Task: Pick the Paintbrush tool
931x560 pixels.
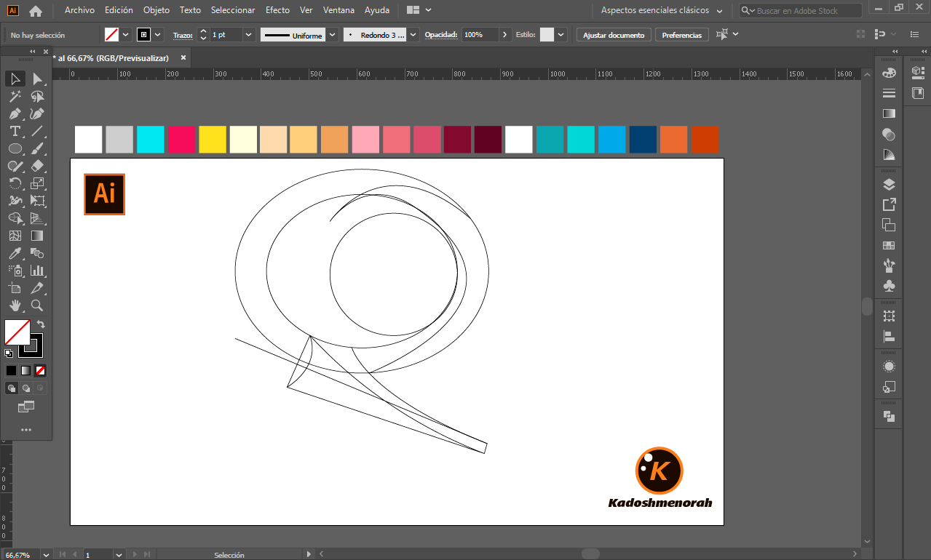Action: (x=37, y=148)
